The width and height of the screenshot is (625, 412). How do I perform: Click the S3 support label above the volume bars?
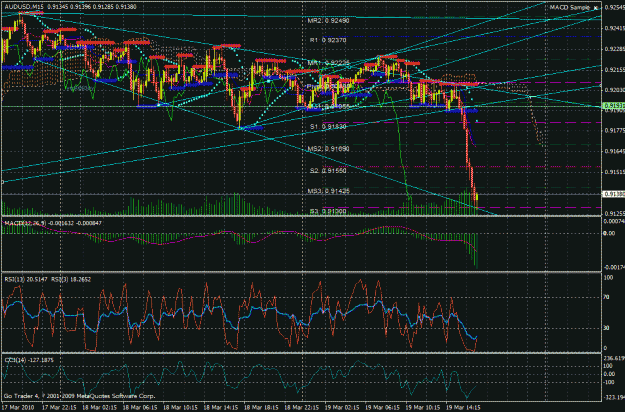(328, 211)
